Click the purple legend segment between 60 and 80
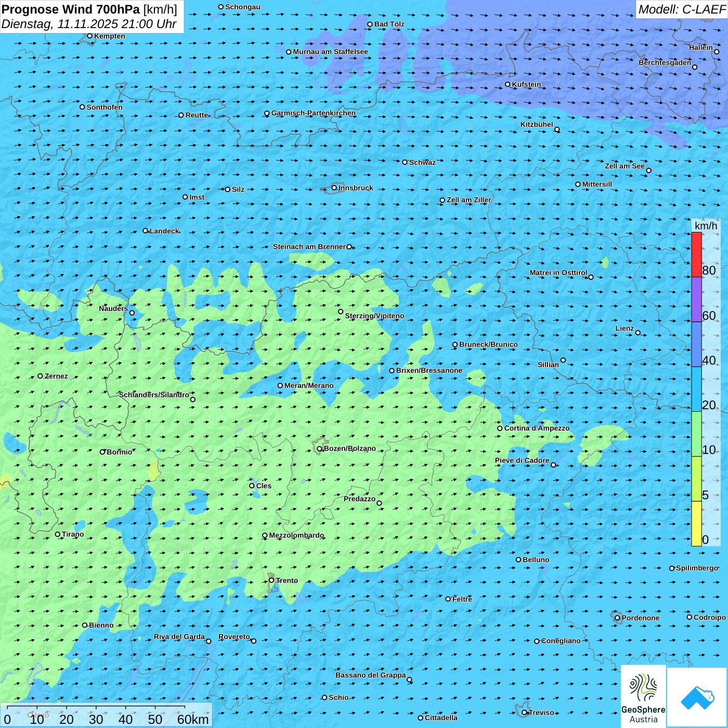 [x=696, y=300]
